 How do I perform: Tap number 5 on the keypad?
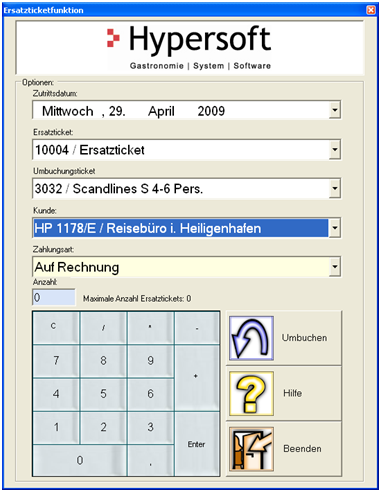coord(103,394)
